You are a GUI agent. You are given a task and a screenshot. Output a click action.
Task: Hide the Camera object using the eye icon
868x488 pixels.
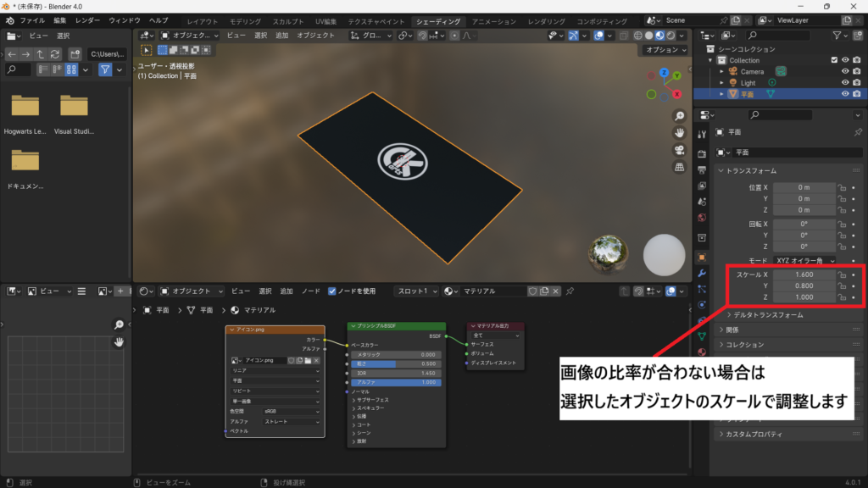click(x=845, y=71)
